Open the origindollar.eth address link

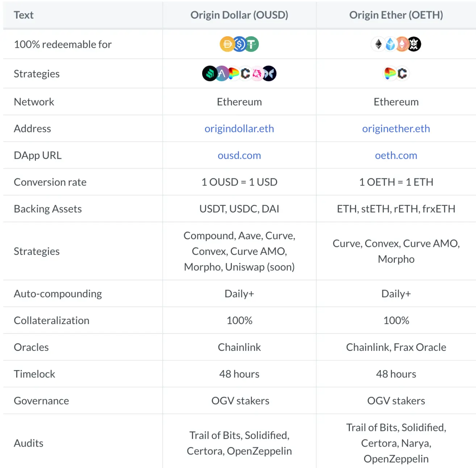(239, 129)
